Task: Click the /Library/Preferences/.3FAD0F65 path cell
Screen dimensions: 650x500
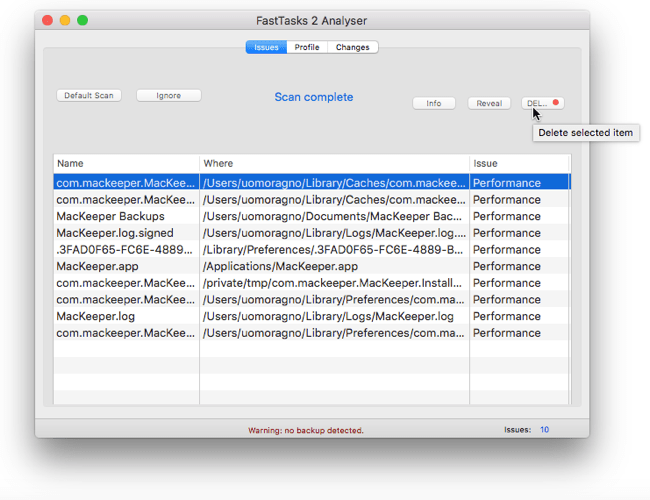Action: (333, 250)
